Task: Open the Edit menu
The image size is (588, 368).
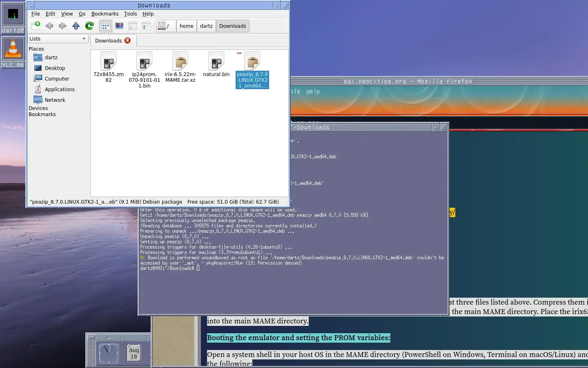Action: (x=50, y=13)
